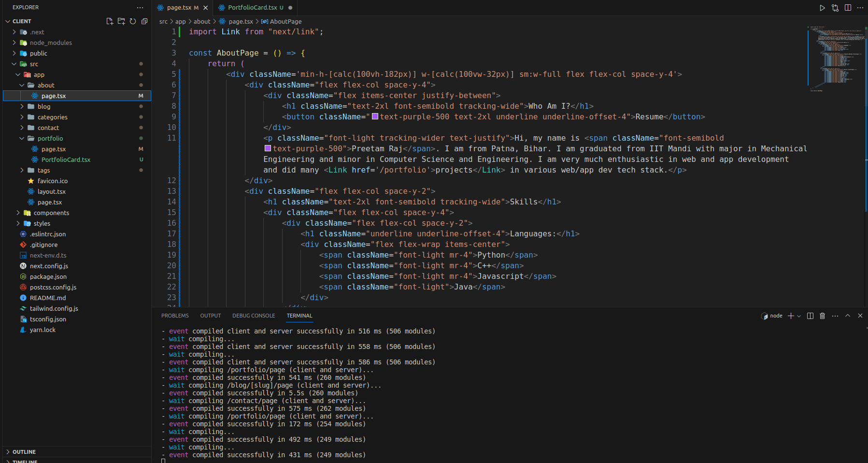Open editor more actions ellipsis
This screenshot has width=868, height=463.
tap(860, 8)
